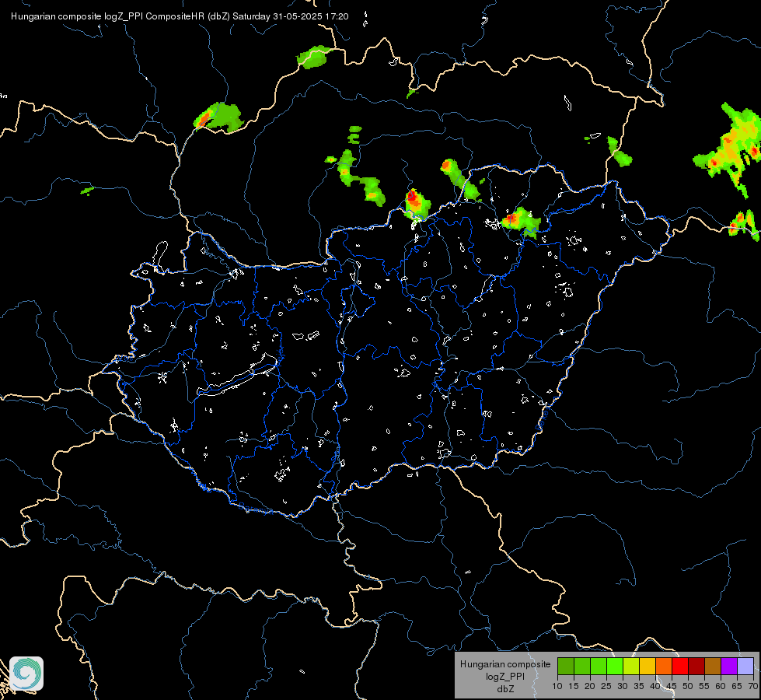Screen dimensions: 761x700
Task: Click the "logZ_PPI" label in the legend
Action: [505, 677]
